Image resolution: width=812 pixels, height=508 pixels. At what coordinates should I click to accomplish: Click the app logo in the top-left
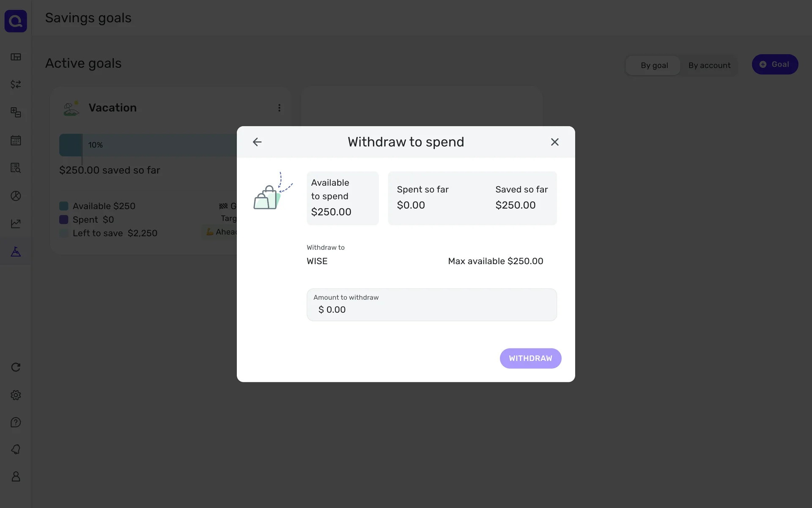pos(16,21)
